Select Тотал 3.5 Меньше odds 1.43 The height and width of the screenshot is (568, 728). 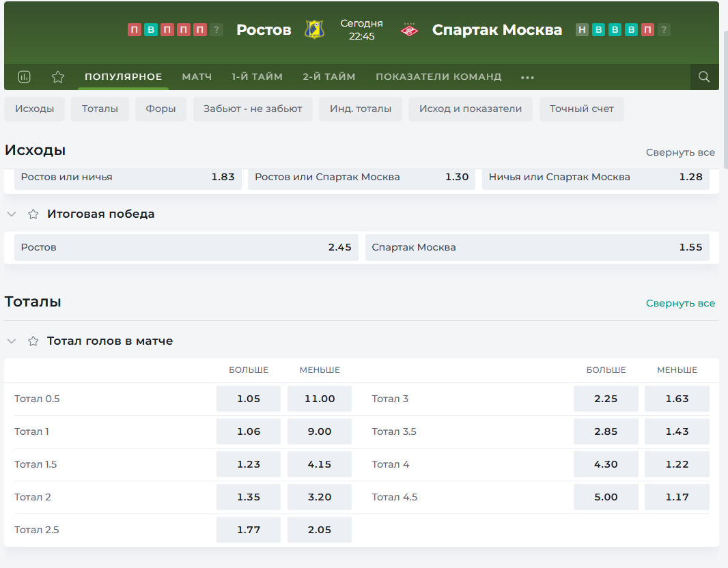[x=677, y=431]
